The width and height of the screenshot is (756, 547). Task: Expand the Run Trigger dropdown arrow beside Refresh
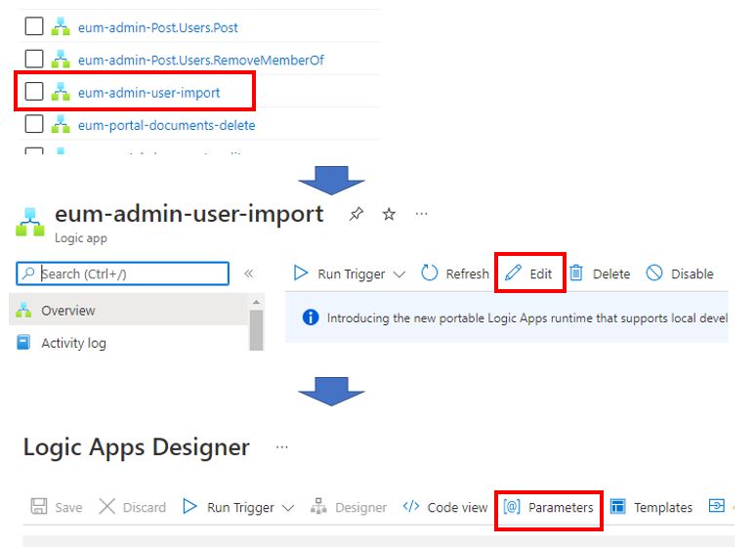399,274
